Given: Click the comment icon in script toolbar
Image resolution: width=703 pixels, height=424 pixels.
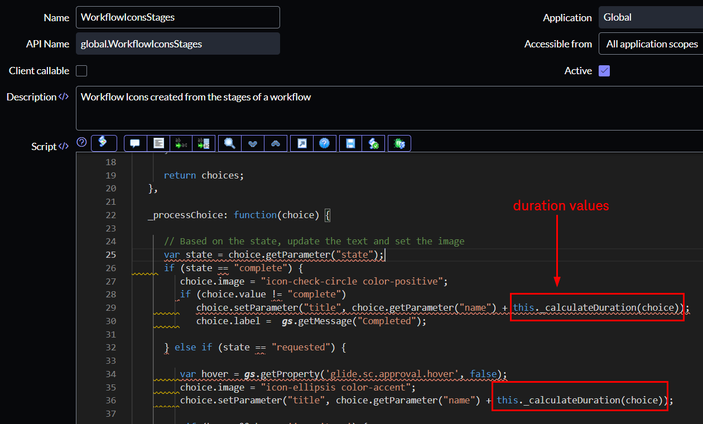Looking at the screenshot, I should (x=133, y=145).
